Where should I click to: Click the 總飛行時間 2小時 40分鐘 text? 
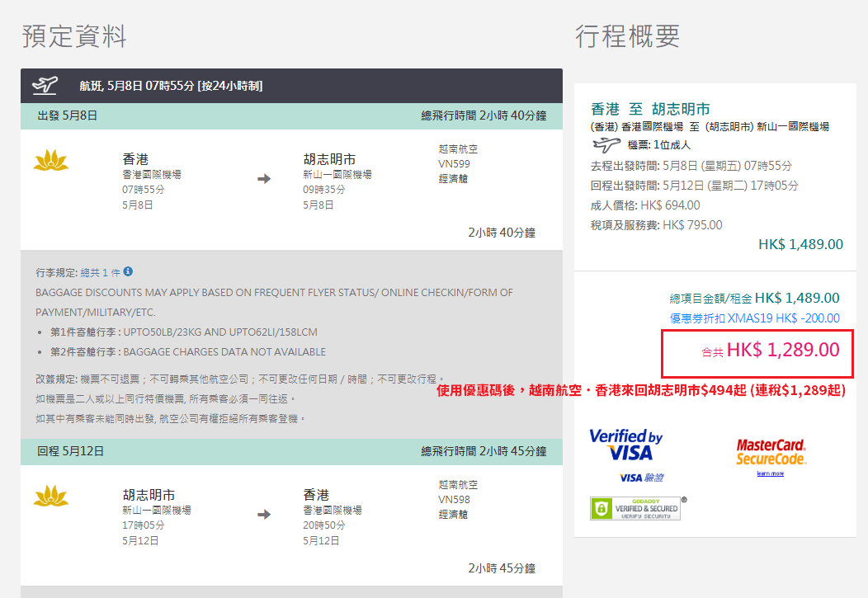(484, 115)
